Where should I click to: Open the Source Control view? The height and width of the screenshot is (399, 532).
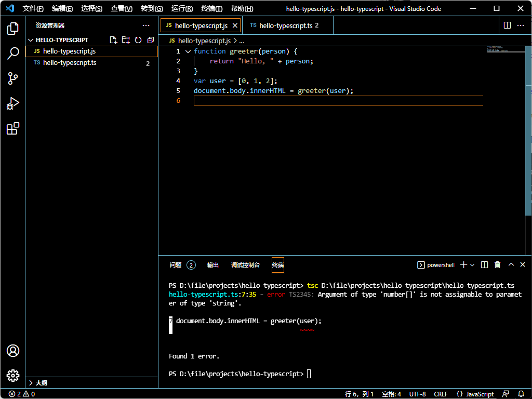(13, 78)
